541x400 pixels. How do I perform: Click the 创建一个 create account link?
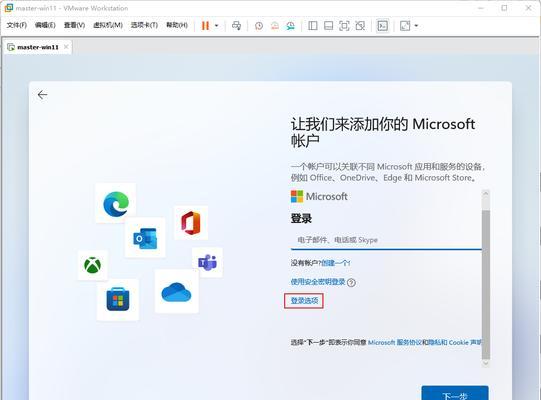[x=336, y=263]
